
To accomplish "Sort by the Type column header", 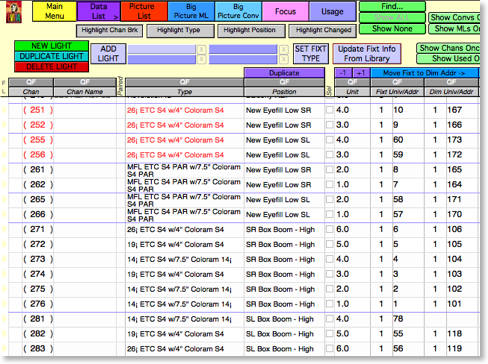I will coord(184,92).
